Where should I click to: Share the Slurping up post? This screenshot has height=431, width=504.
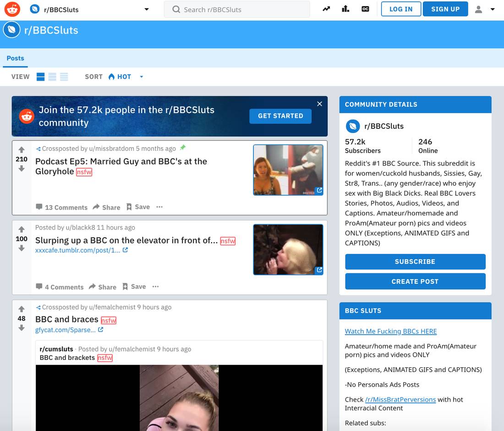[103, 287]
